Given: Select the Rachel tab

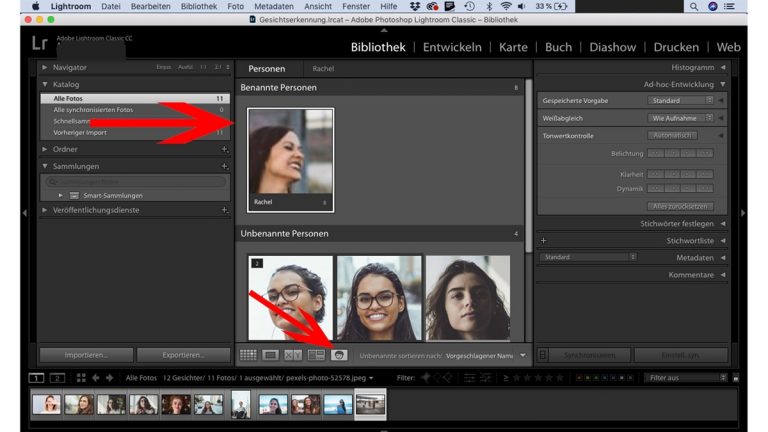Looking at the screenshot, I should click(x=323, y=69).
